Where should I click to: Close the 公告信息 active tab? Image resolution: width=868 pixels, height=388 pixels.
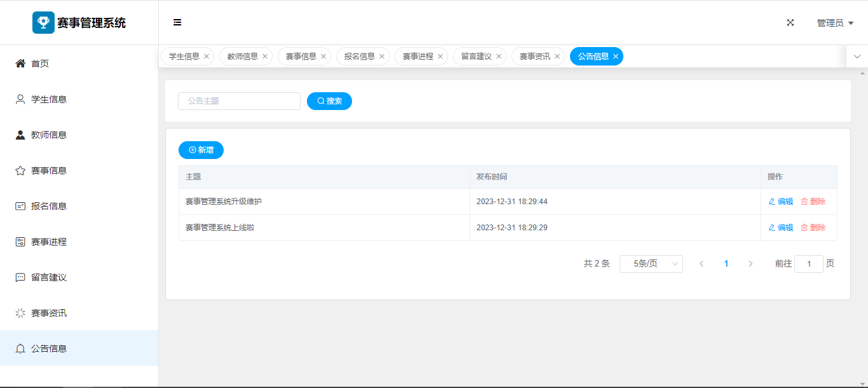(616, 57)
